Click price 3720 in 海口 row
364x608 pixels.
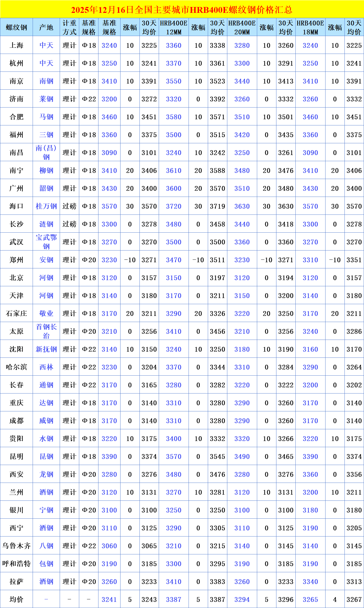pos(173,206)
